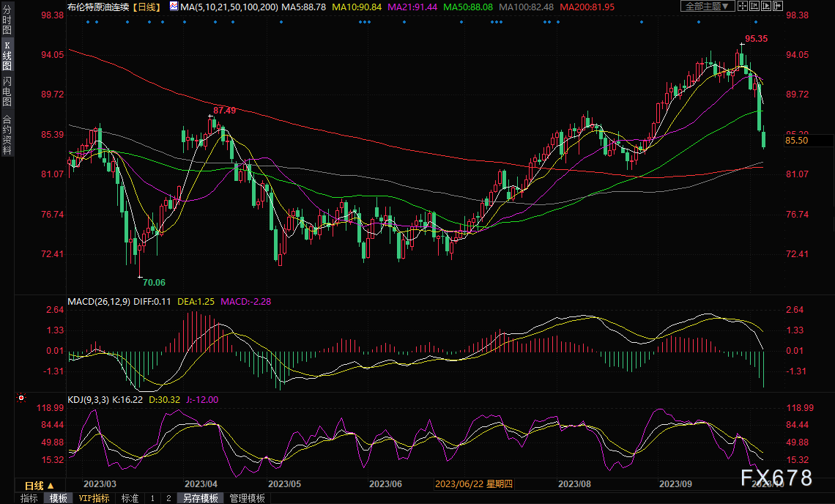Click the 2023/04 date axis label
The width and height of the screenshot is (835, 504).
tap(201, 483)
